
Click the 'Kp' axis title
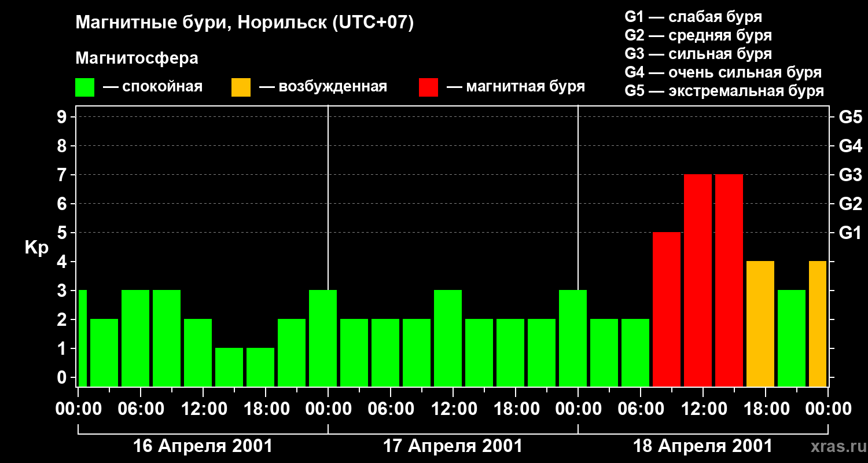[x=36, y=247]
